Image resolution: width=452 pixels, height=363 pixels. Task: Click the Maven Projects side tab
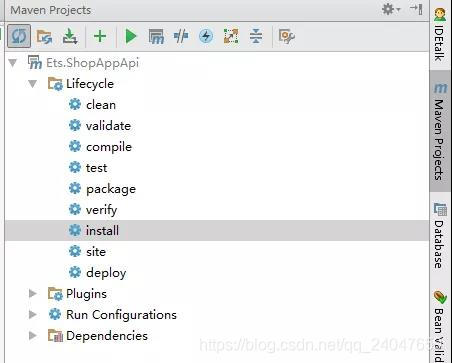pos(440,131)
